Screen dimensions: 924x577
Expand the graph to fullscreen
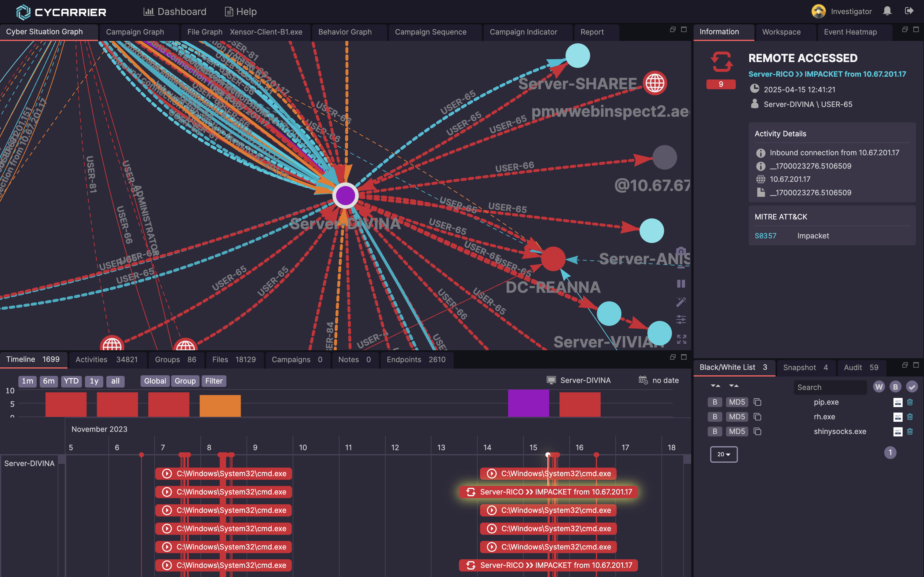(x=681, y=339)
